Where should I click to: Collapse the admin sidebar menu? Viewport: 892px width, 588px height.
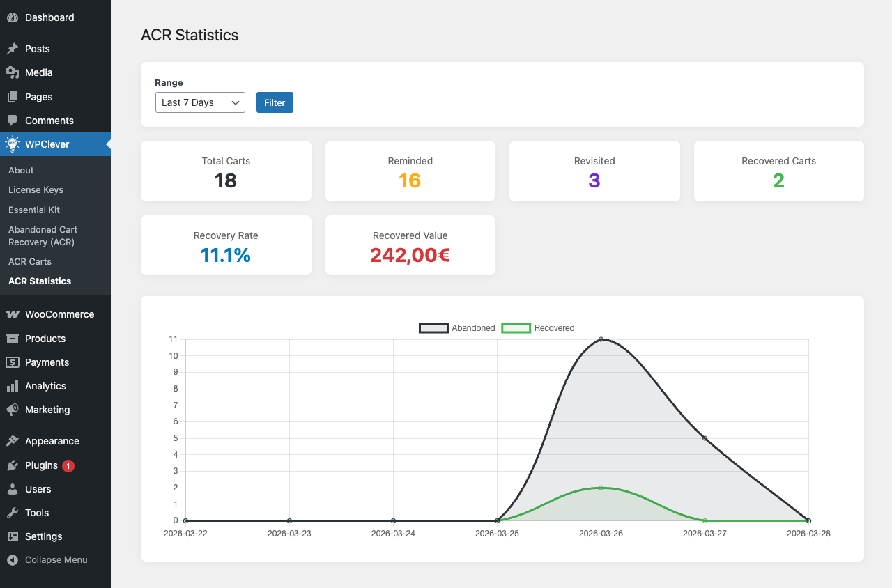pos(47,560)
